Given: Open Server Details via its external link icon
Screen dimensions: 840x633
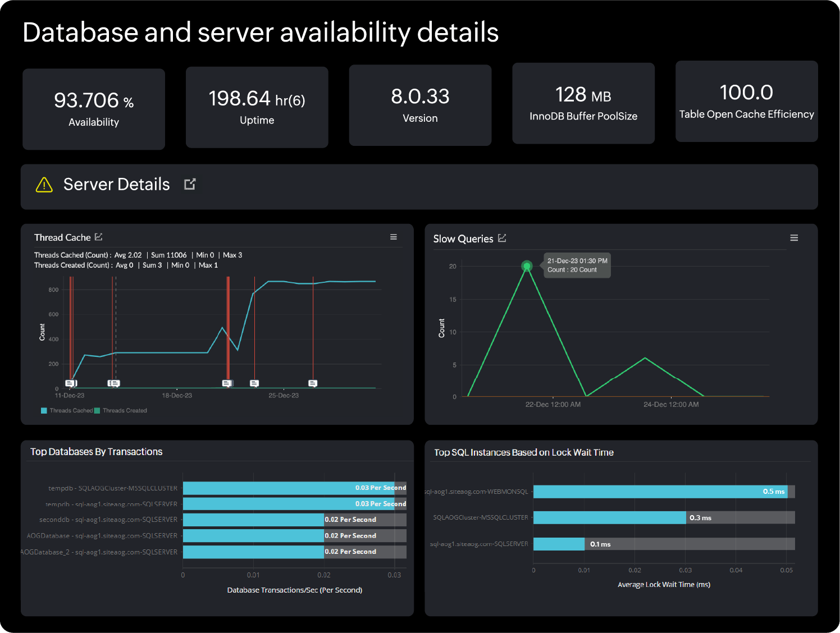Looking at the screenshot, I should coord(190,184).
